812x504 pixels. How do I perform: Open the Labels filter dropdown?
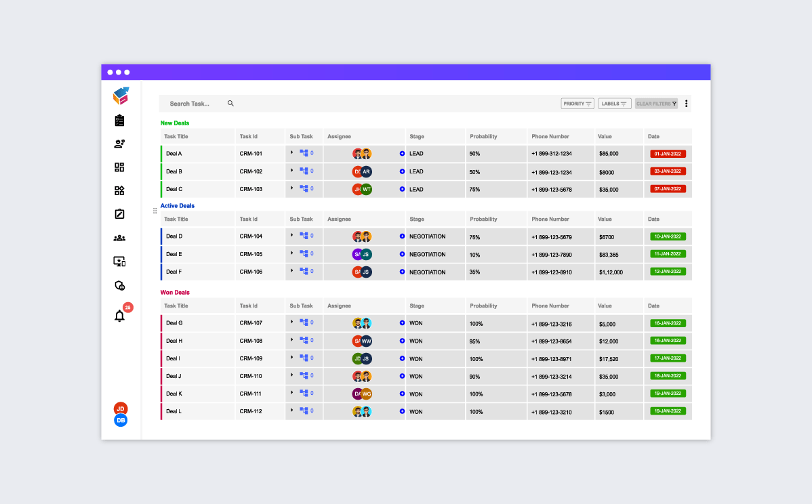click(615, 104)
